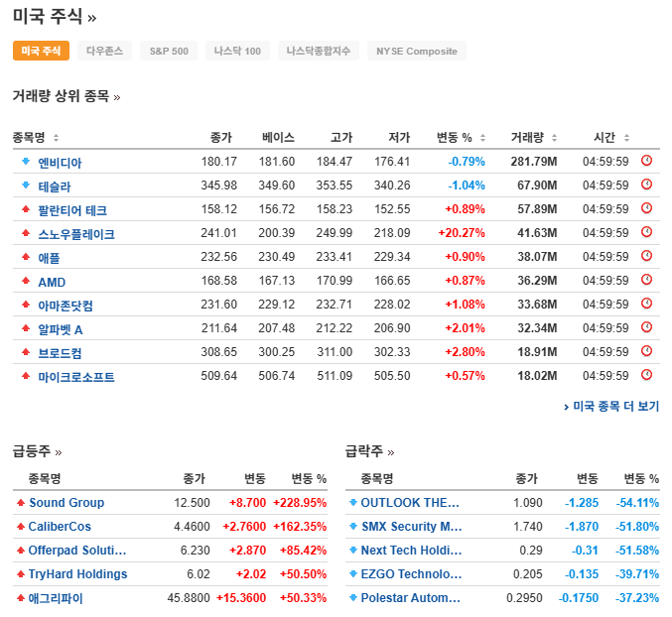Open the 엔비디아 stock link

click(x=60, y=163)
